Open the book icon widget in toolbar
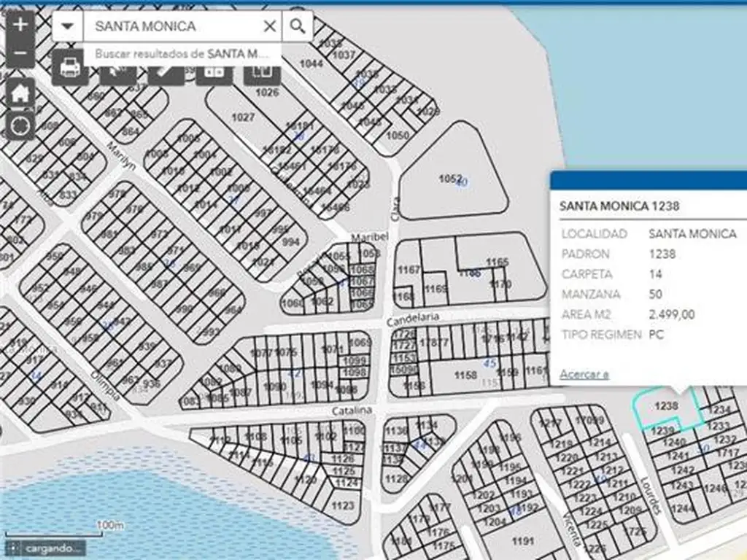Screen dimensions: 747x560 pyautogui.click(x=262, y=71)
